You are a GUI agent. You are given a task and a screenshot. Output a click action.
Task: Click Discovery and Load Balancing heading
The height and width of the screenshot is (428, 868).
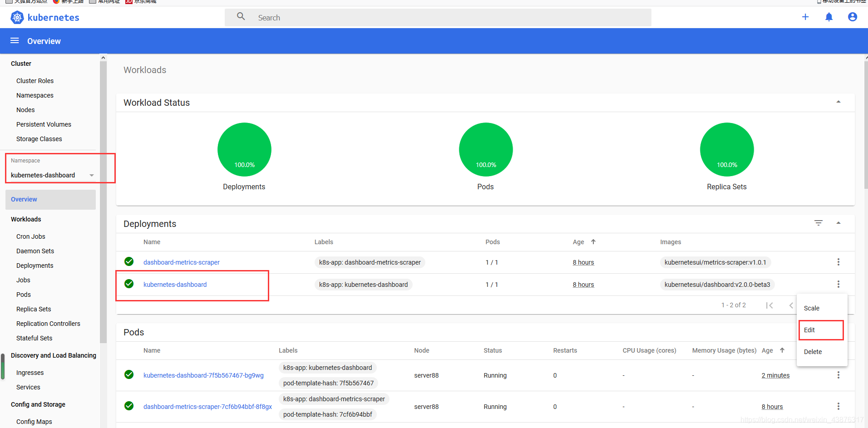(54, 355)
